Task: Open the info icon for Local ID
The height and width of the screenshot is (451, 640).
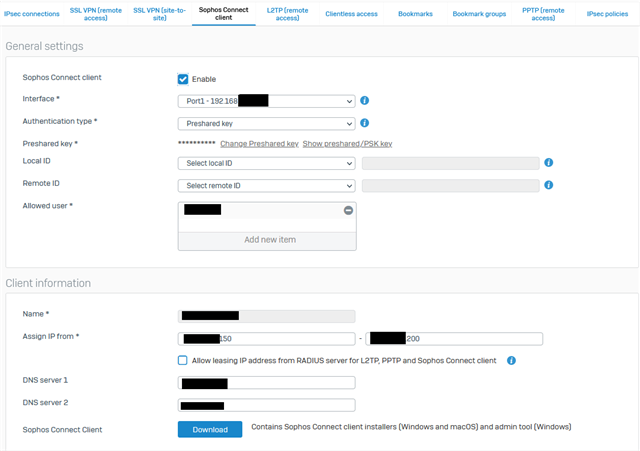Action: click(x=549, y=162)
